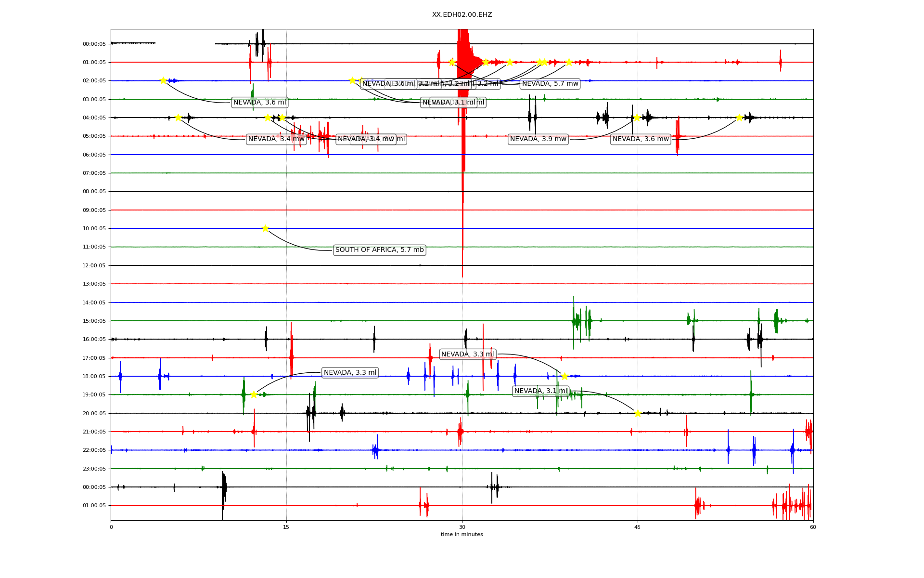Click the NEVADA, 3.9 mw annotation label
Screen dimensions: 924x578
pyautogui.click(x=538, y=139)
